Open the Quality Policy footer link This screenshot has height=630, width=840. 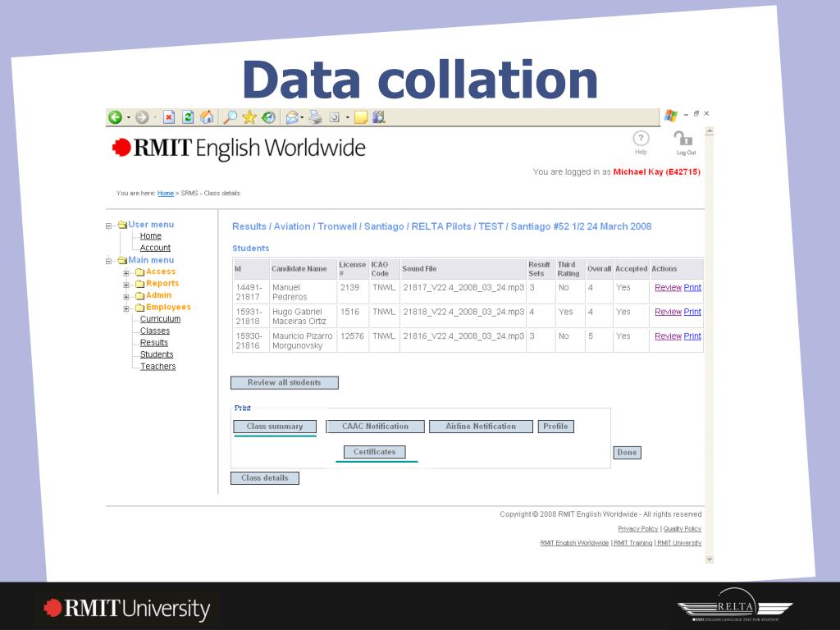(x=682, y=529)
